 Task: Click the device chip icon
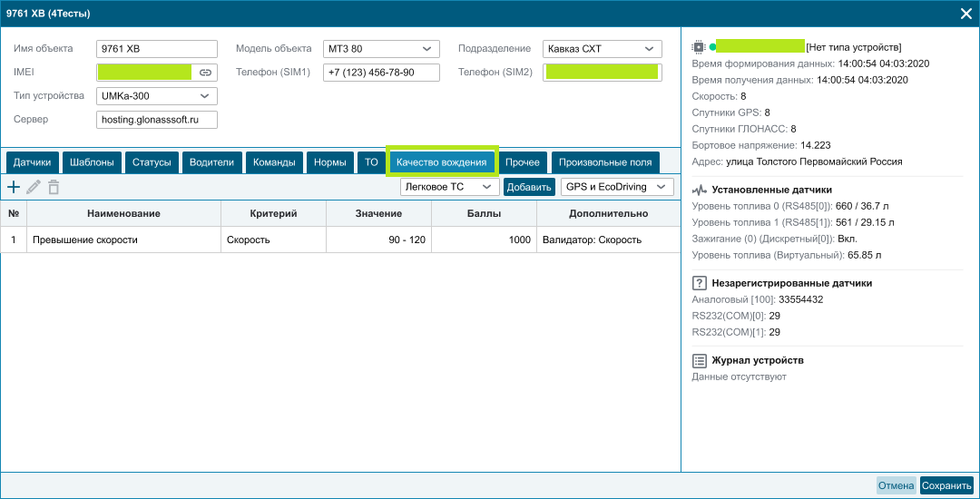(699, 47)
